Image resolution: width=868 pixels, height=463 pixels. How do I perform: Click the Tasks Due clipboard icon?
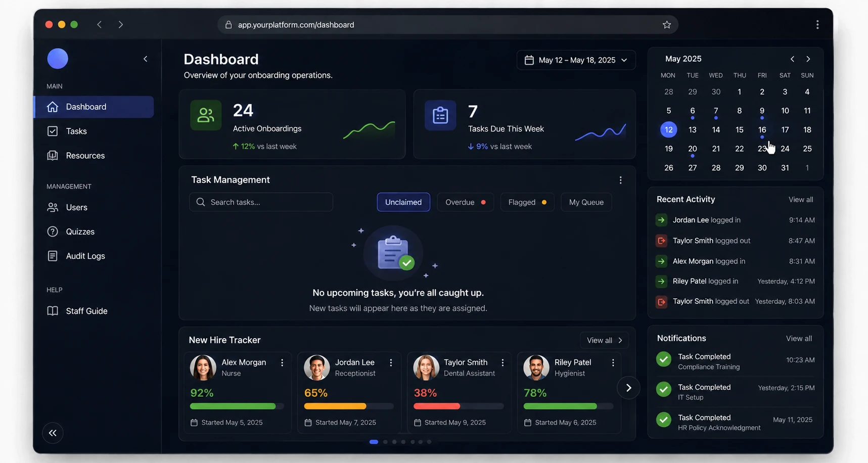coord(440,115)
